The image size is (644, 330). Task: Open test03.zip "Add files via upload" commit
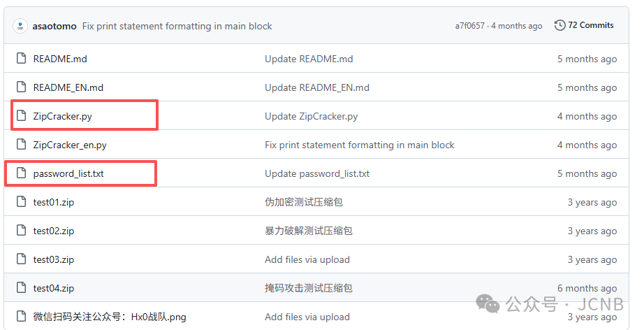tap(307, 259)
